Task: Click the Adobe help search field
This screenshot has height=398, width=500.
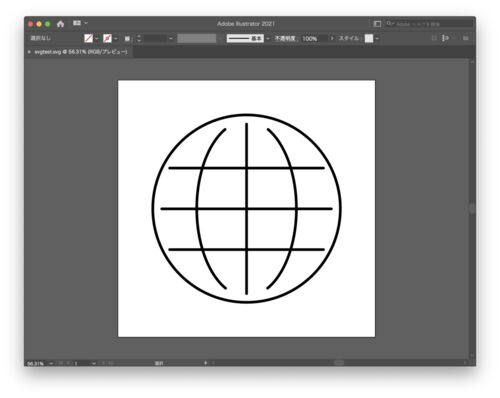Action: coord(429,24)
